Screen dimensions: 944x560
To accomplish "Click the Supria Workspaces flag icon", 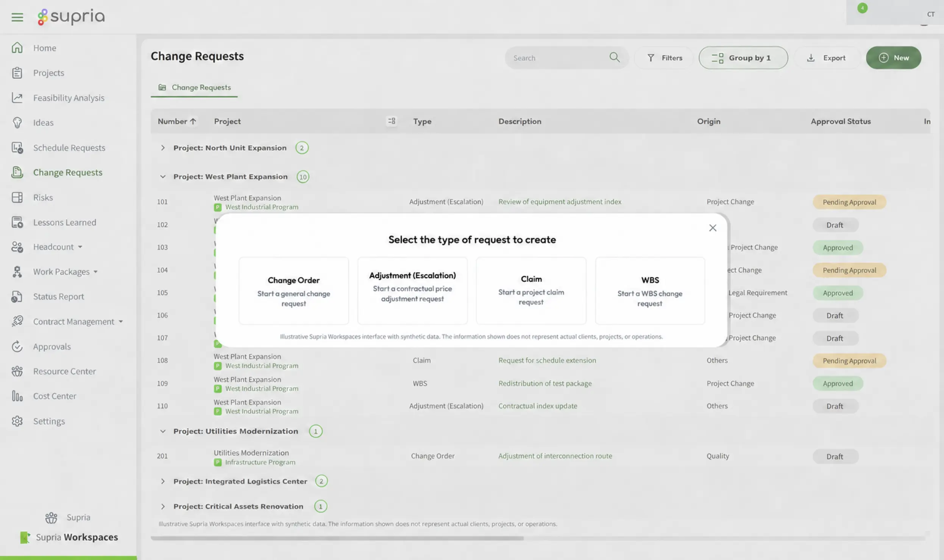I will [x=25, y=537].
